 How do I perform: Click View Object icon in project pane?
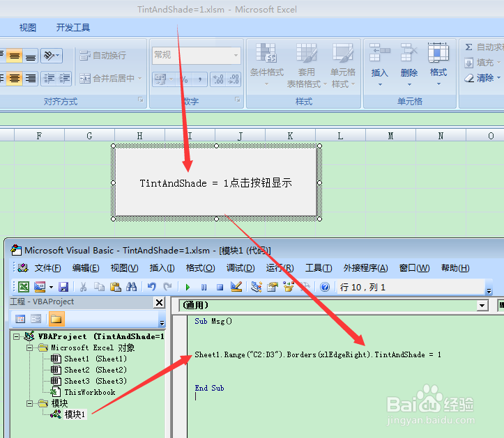point(36,319)
